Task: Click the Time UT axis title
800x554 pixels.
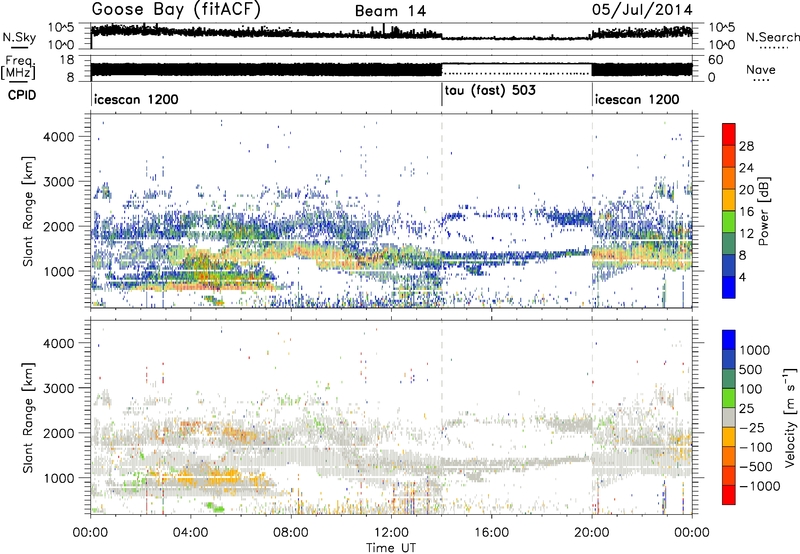Action: click(x=391, y=548)
